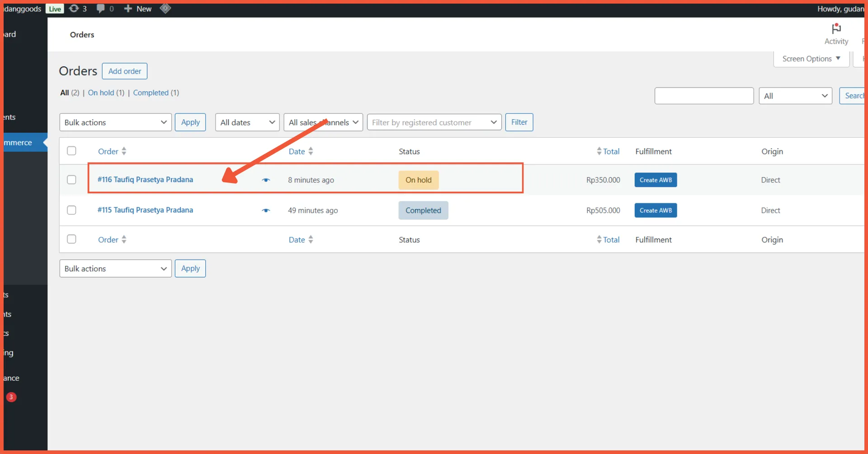Click the plus New icon in admin bar
Viewport: 868px width, 454px height.
pos(128,9)
